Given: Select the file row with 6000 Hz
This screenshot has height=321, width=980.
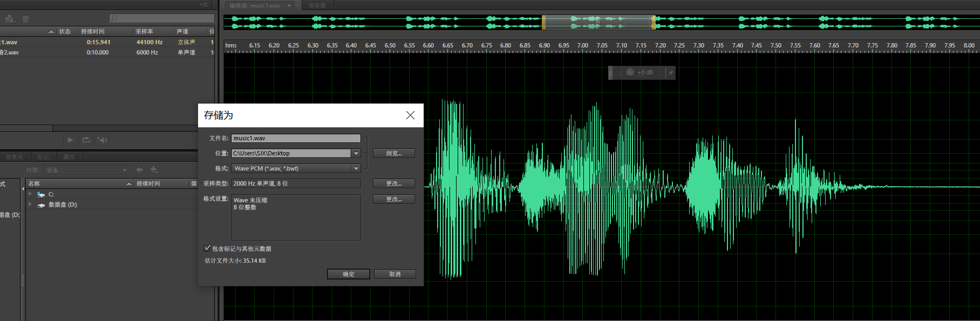Looking at the screenshot, I should [x=107, y=52].
